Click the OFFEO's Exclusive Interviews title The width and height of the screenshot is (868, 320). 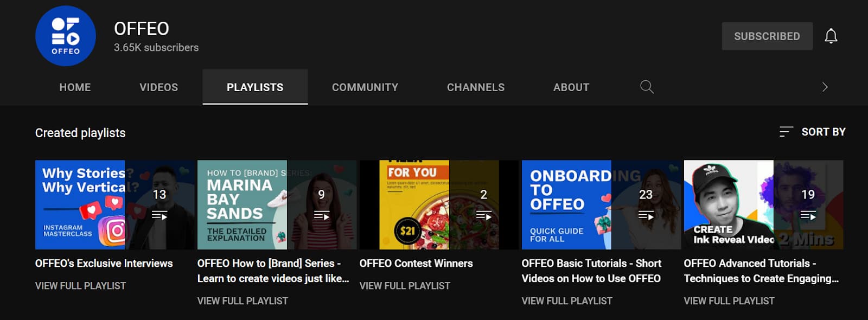(104, 264)
